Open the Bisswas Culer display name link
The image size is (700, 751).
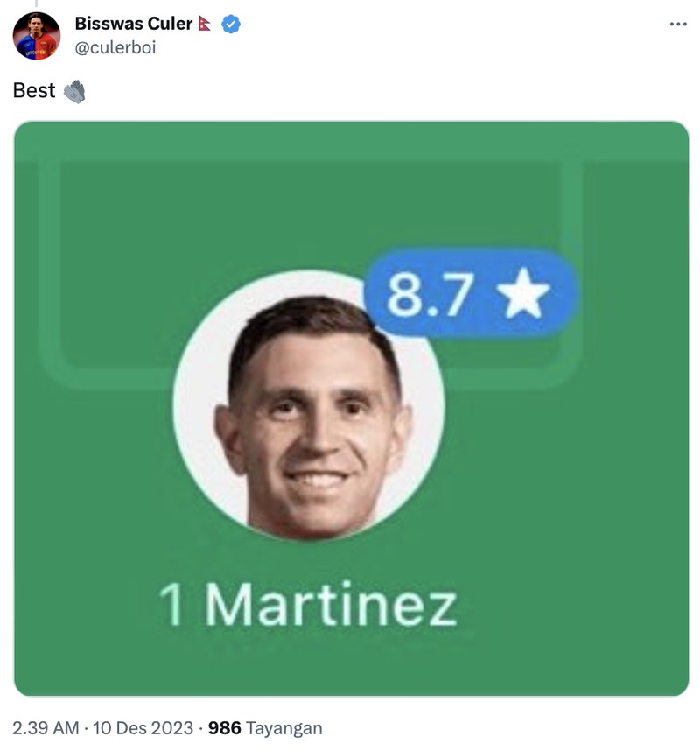click(133, 24)
